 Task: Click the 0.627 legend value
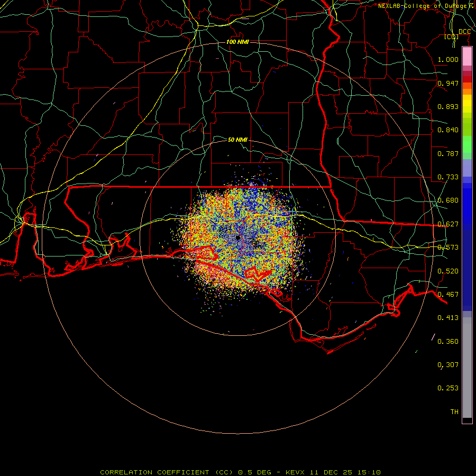[x=448, y=224]
